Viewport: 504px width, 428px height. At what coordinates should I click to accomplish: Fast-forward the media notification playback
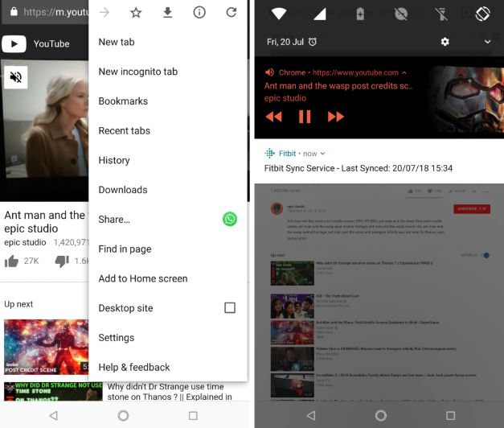336,117
